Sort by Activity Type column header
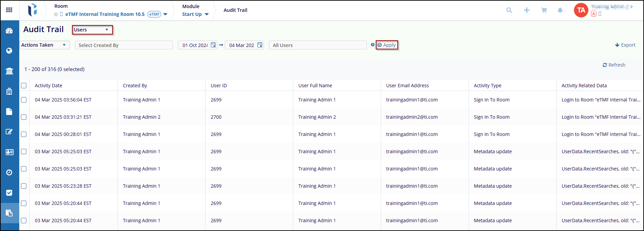The width and height of the screenshot is (644, 231). pos(487,86)
